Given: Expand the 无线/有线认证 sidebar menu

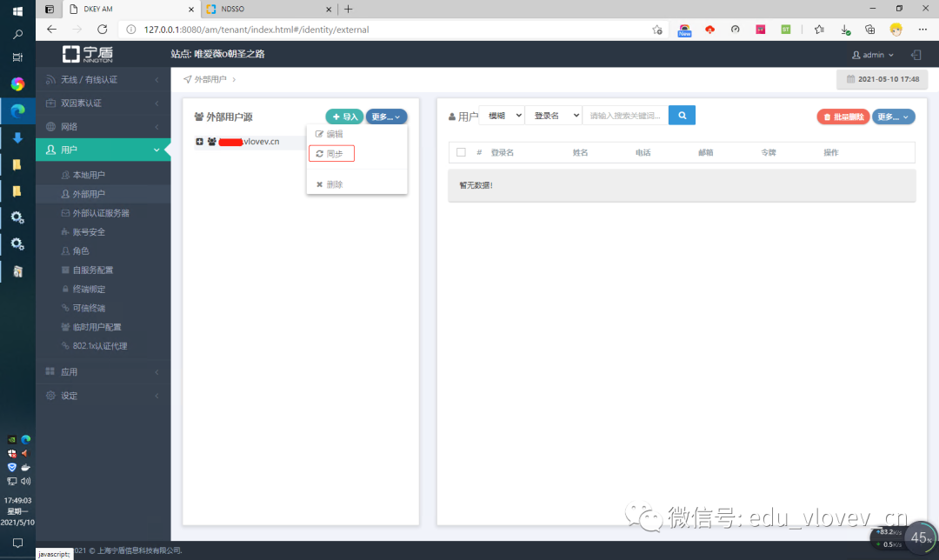Looking at the screenshot, I should pyautogui.click(x=103, y=80).
